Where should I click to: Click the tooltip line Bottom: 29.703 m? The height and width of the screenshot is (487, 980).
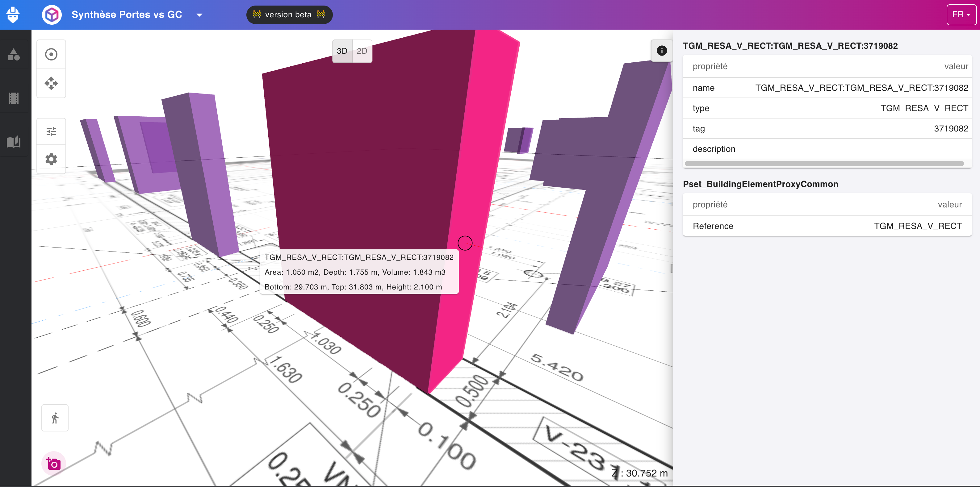[353, 287]
